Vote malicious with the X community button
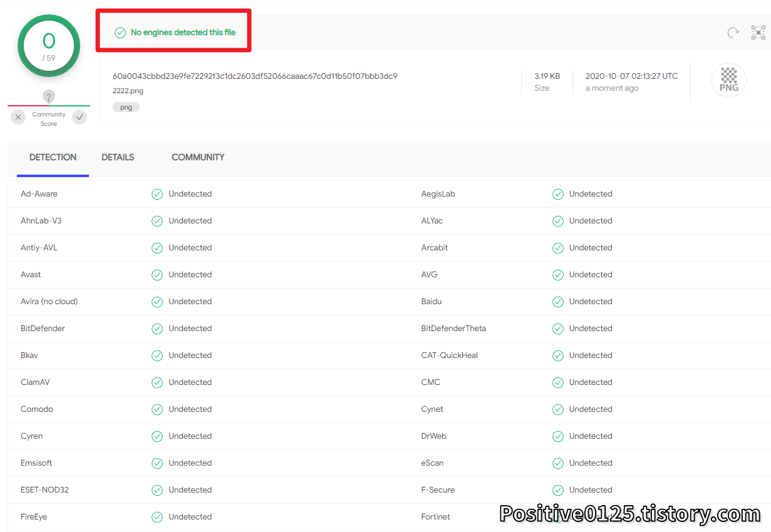The height and width of the screenshot is (532, 771). [x=19, y=117]
